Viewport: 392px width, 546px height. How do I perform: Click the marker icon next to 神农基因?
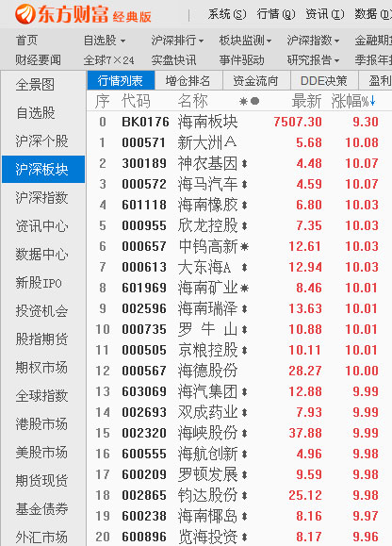pos(244,163)
